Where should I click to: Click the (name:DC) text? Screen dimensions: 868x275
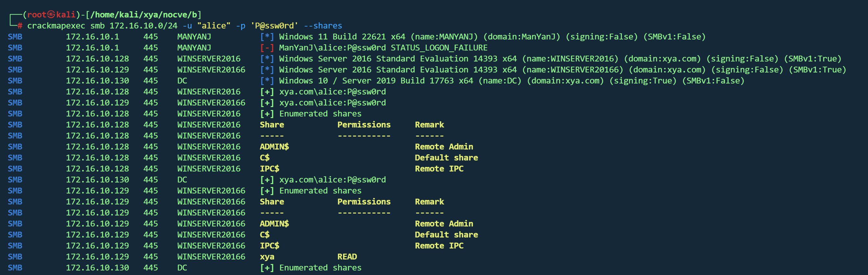[500, 81]
